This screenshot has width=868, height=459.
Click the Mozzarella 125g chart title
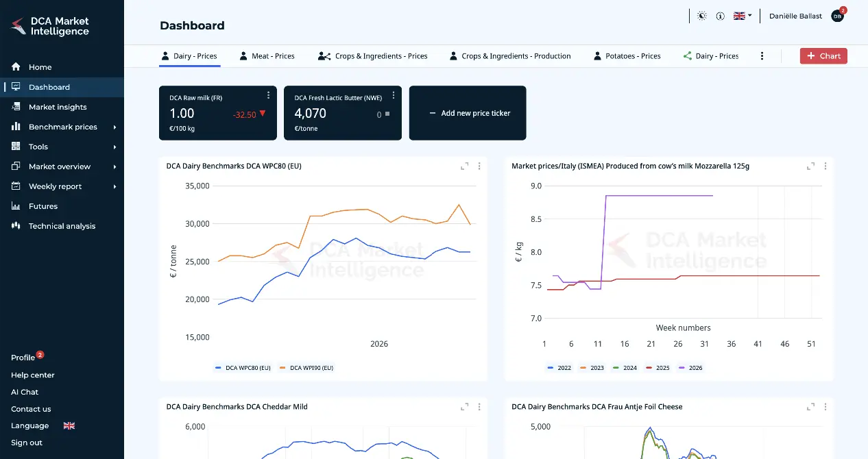click(x=631, y=166)
